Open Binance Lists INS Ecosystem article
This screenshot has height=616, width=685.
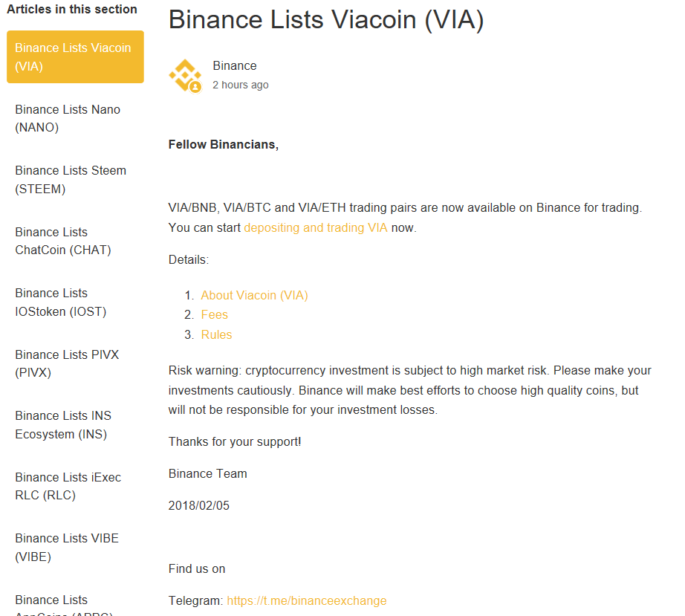tap(63, 424)
